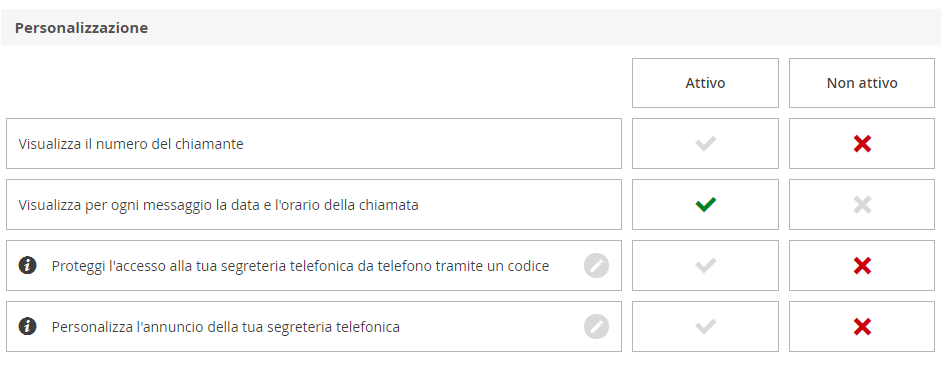Click the Attivo column header
Screen dimensions: 948x369
click(705, 83)
